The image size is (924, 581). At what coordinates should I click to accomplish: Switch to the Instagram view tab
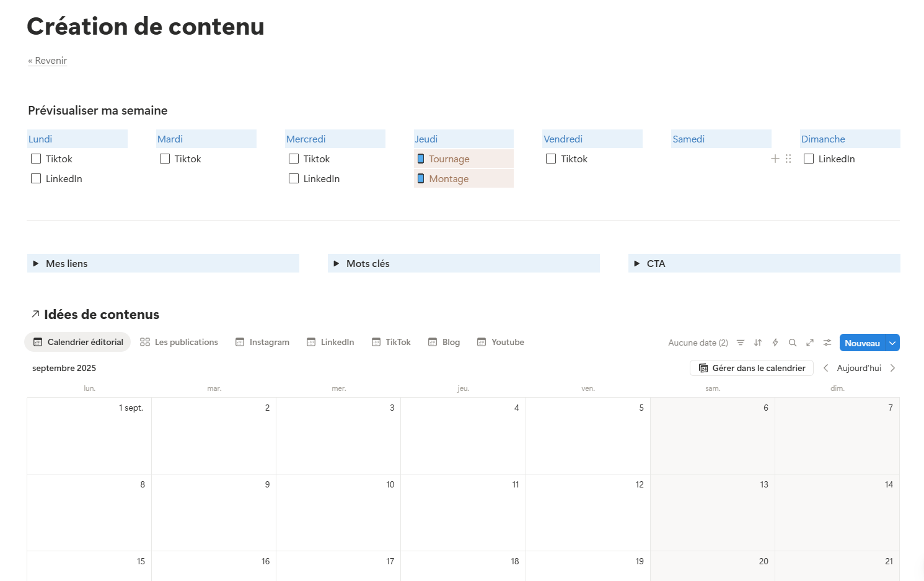tap(262, 342)
